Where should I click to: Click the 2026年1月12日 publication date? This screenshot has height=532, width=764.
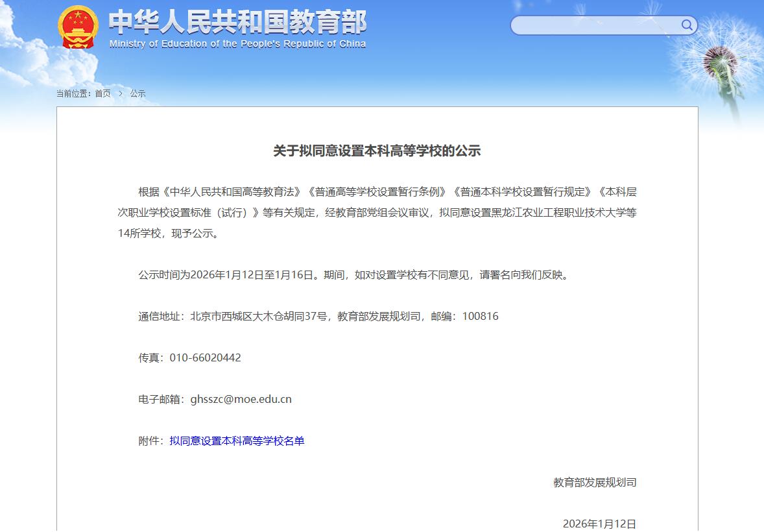(x=599, y=524)
